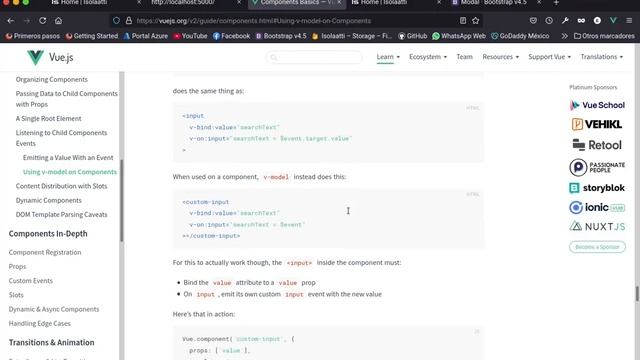
Task: Open the Otros marcadores bookmarks folder
Action: pyautogui.click(x=604, y=36)
